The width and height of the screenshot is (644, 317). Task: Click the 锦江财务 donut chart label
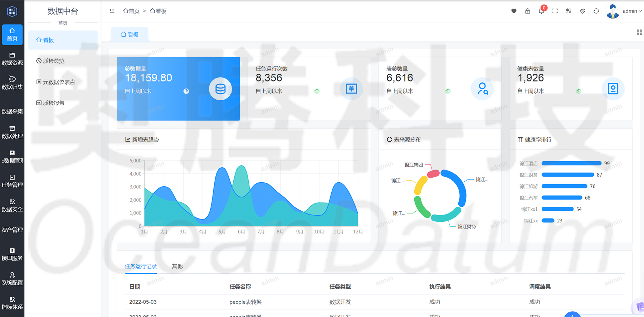point(467,226)
